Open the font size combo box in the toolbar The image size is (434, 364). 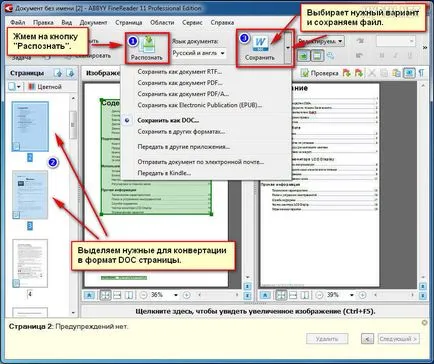(x=396, y=41)
